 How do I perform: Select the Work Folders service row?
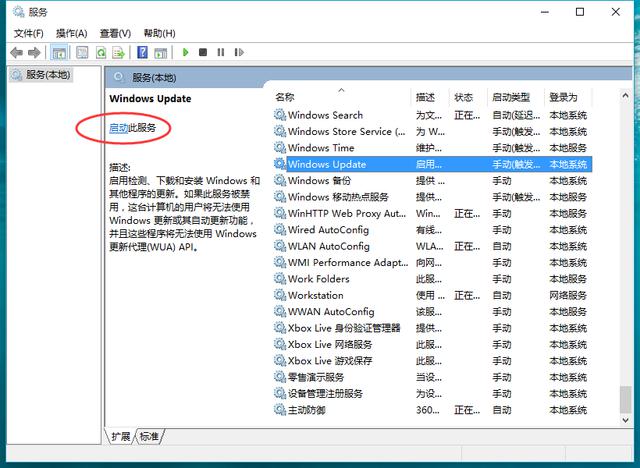[x=432, y=279]
